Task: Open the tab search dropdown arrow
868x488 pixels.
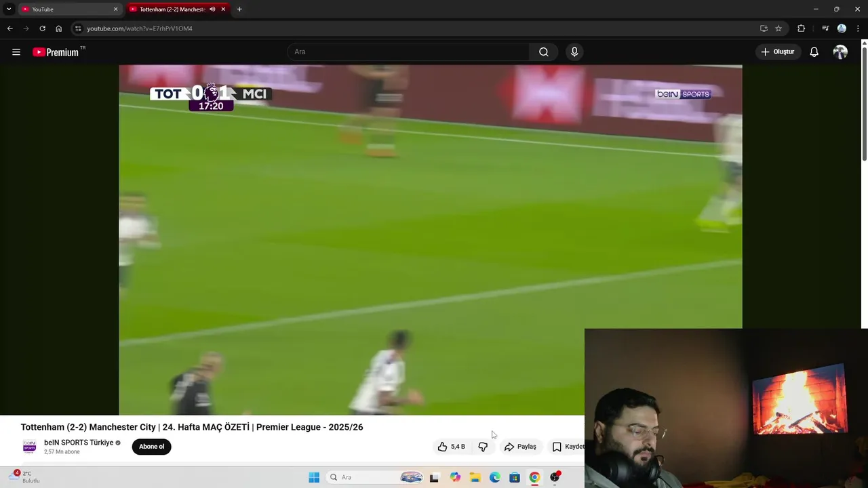Action: 9,9
